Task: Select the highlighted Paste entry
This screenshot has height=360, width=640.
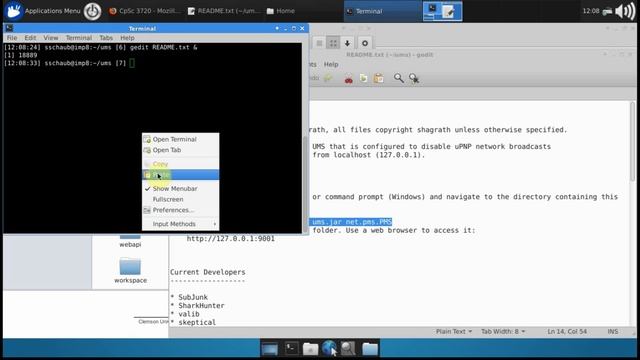Action: (x=180, y=175)
